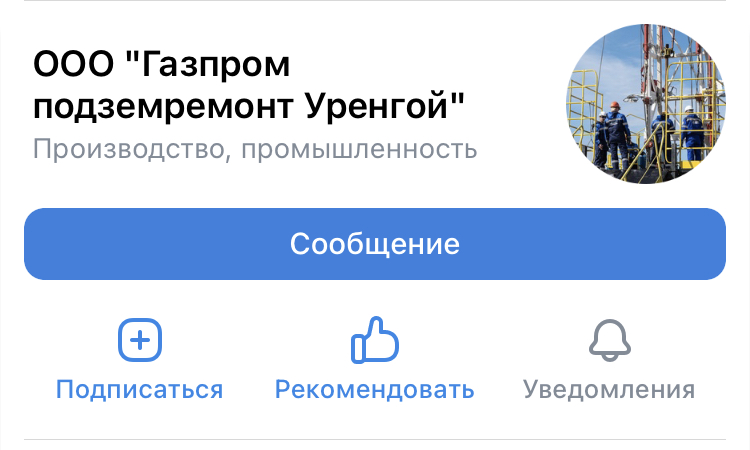750x450 pixels.
Task: Follow the community with the plus icon
Action: (x=140, y=340)
